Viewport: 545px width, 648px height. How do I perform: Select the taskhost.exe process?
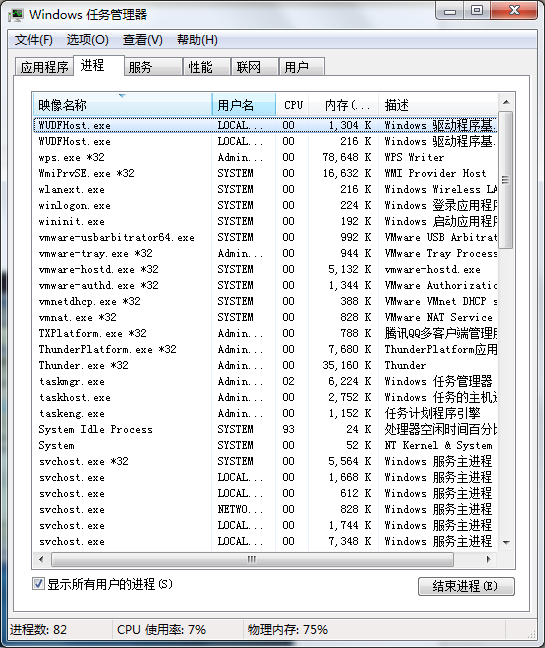click(x=265, y=398)
